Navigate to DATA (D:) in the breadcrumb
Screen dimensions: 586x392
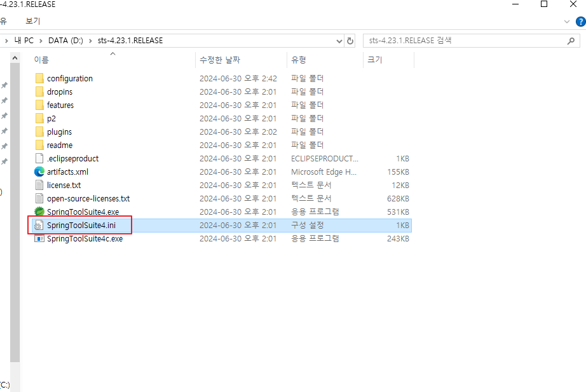point(65,41)
